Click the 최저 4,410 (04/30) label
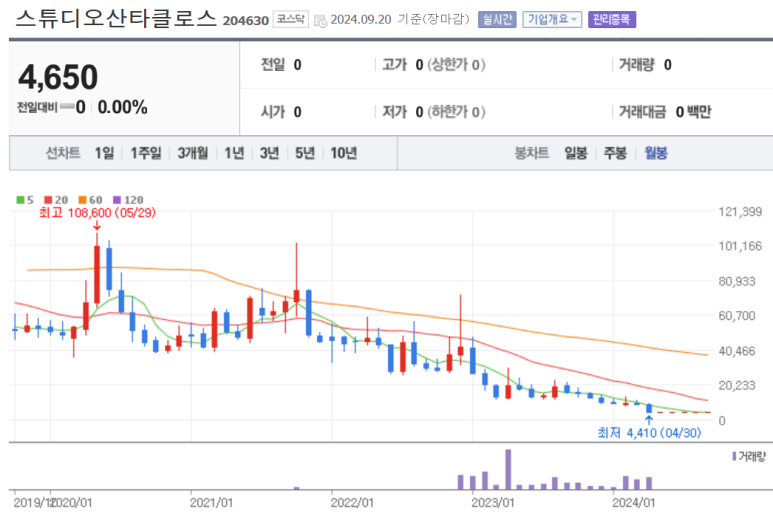This screenshot has height=514, width=773. pyautogui.click(x=649, y=433)
